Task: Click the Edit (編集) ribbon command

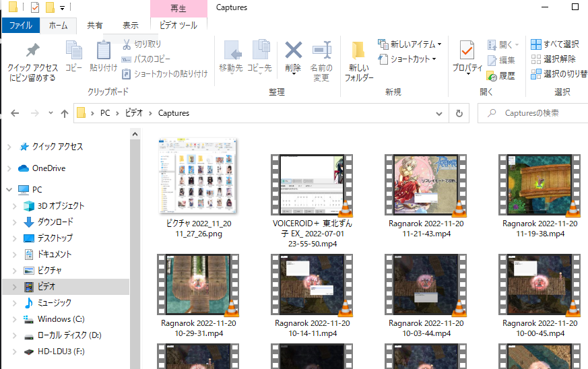Action: [x=501, y=60]
